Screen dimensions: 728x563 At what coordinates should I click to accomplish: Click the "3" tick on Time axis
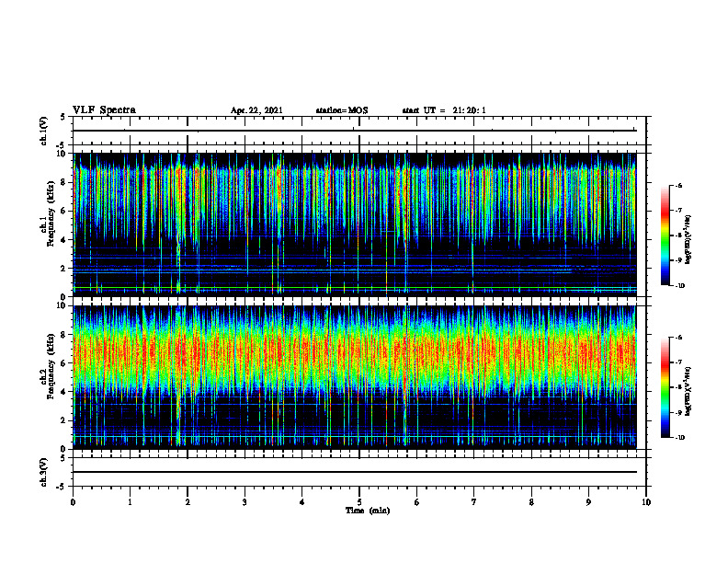(245, 502)
